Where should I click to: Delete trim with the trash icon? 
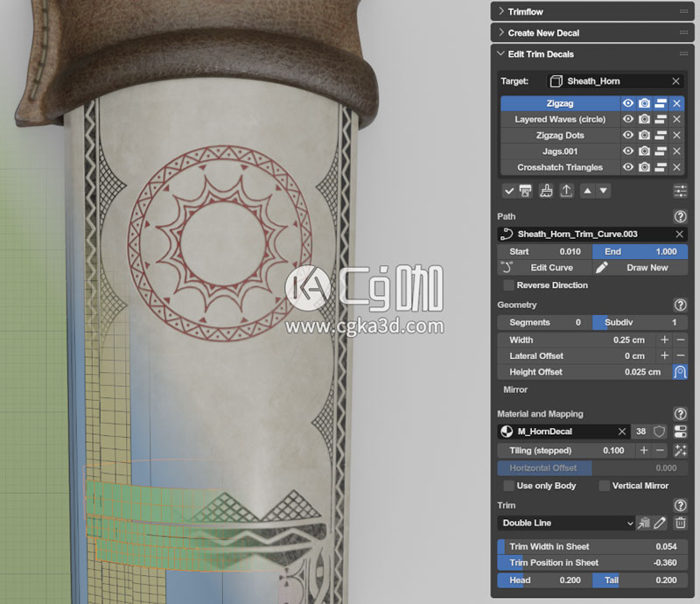pyautogui.click(x=680, y=523)
